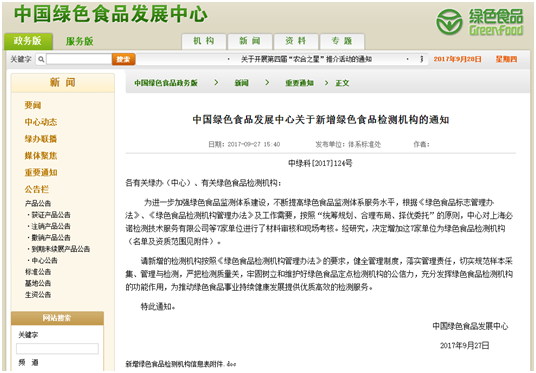Image resolution: width=536 pixels, height=373 pixels.
Task: Go to 新闻 breadcrumb link
Action: tap(241, 83)
